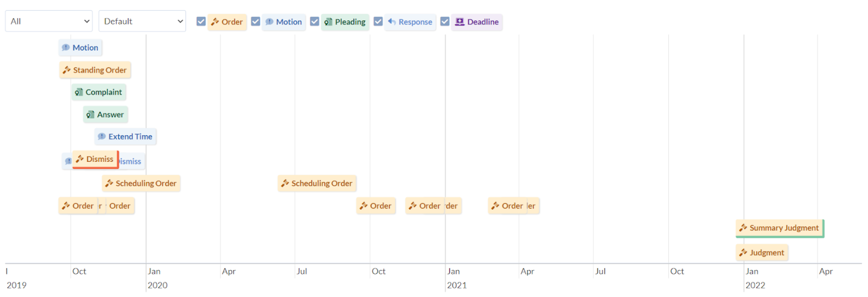Click the document icon on the Complaint event
Screen dimensions: 868x297
coord(79,92)
